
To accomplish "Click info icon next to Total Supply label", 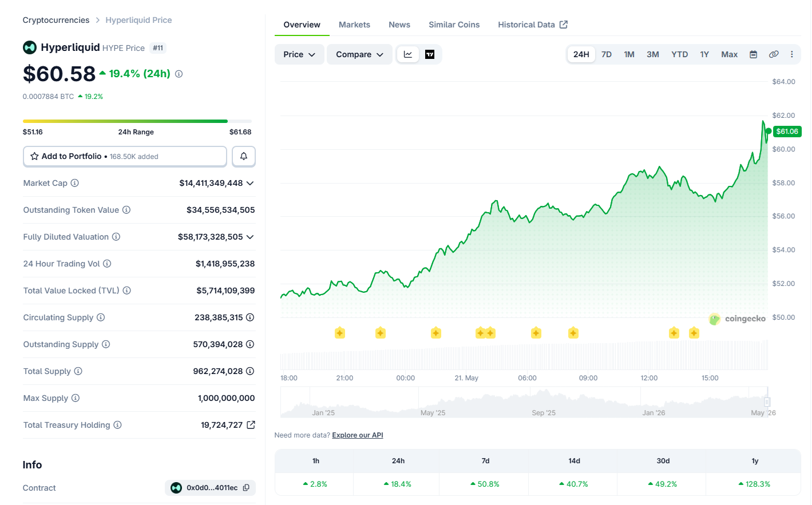I will point(78,371).
